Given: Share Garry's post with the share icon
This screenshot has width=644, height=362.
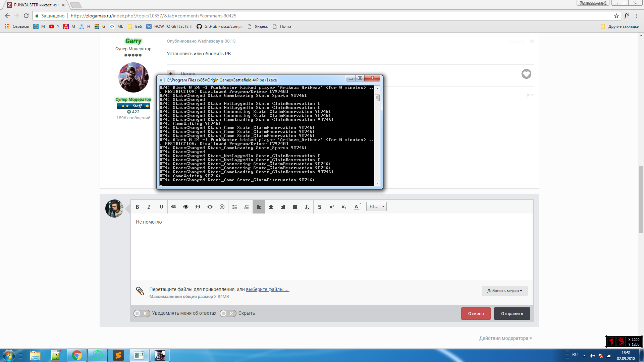Looking at the screenshot, I should pos(532,42).
